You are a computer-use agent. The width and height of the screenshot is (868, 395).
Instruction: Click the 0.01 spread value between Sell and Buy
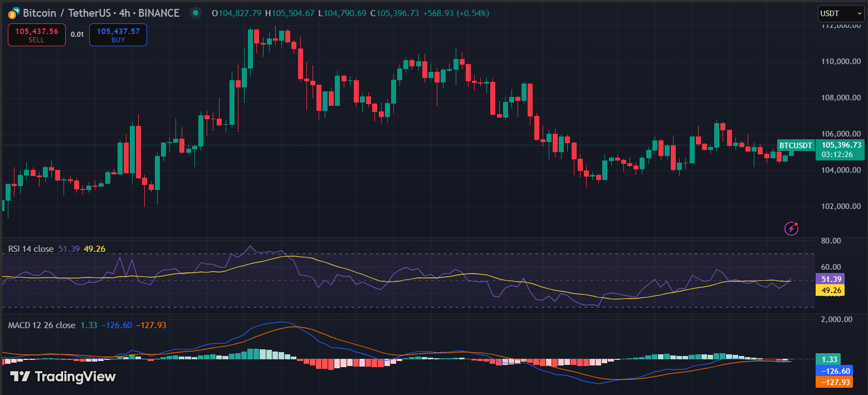tap(77, 35)
